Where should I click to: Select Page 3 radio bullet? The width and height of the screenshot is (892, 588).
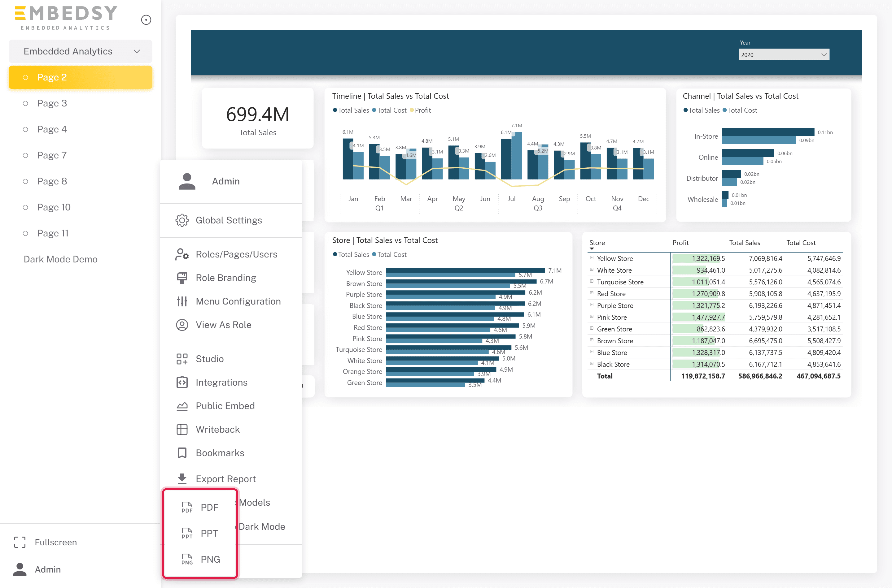coord(25,103)
